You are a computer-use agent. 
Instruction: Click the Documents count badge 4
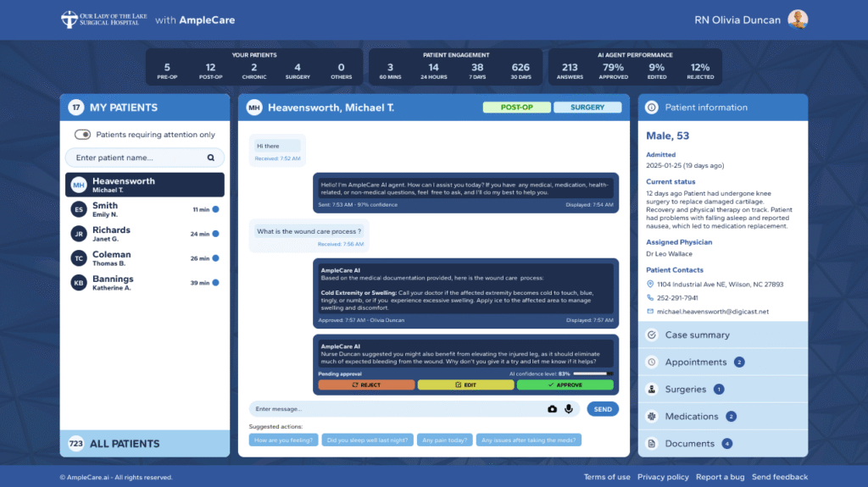click(726, 443)
